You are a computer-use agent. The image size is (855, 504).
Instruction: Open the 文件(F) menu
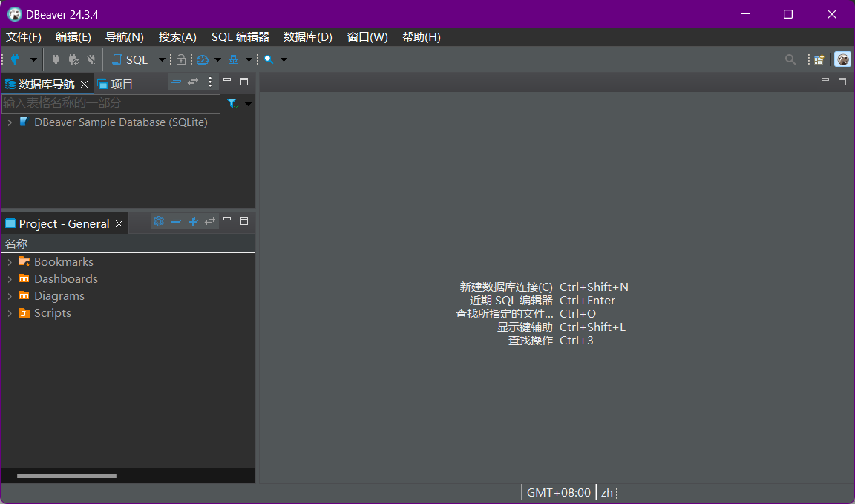[24, 37]
